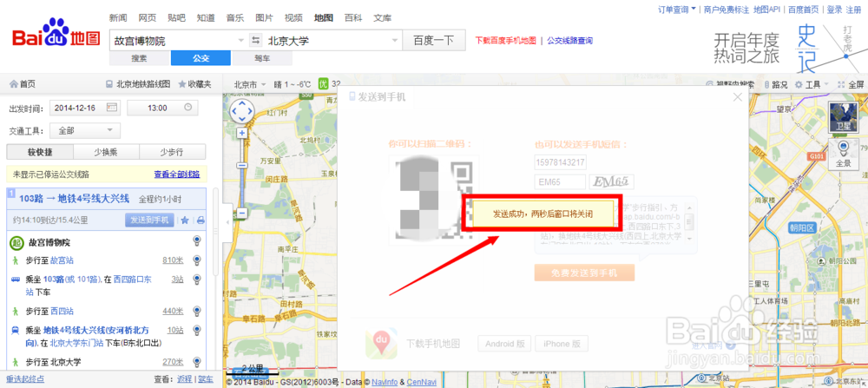Collapse the left route panel
Screen dimensions: 868x388
tap(228, 222)
